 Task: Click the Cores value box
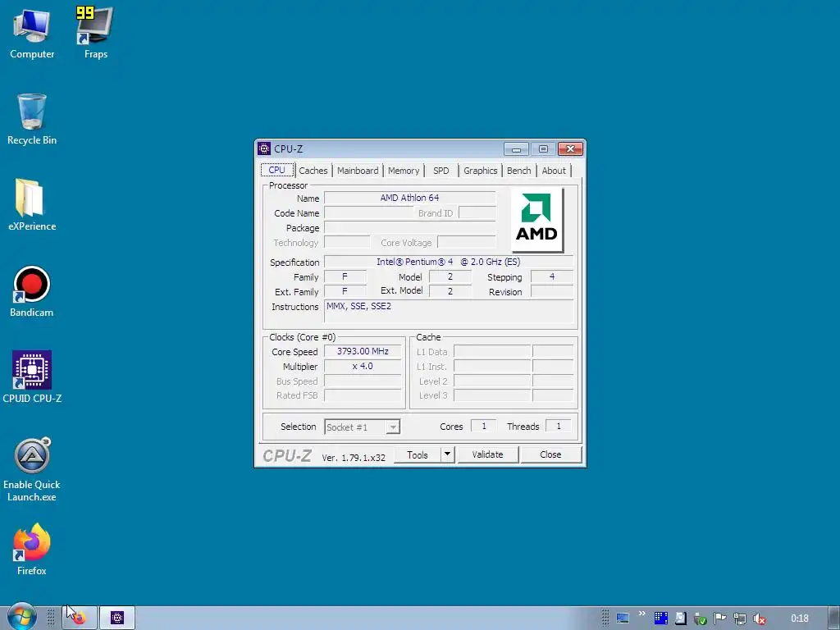[484, 427]
